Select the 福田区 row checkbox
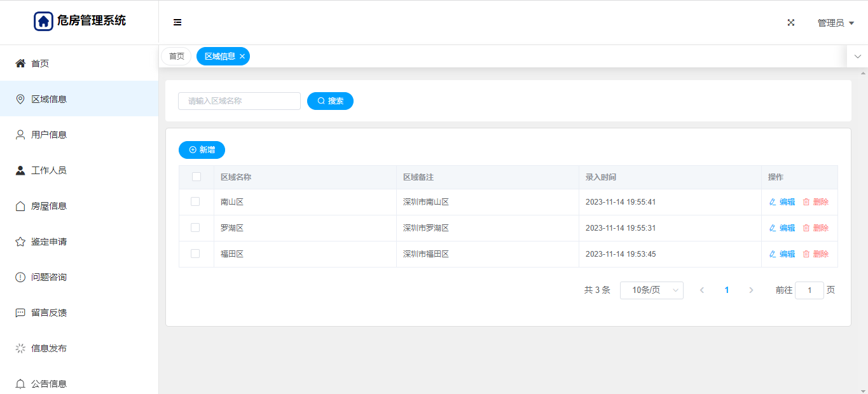868x394 pixels. pyautogui.click(x=195, y=254)
